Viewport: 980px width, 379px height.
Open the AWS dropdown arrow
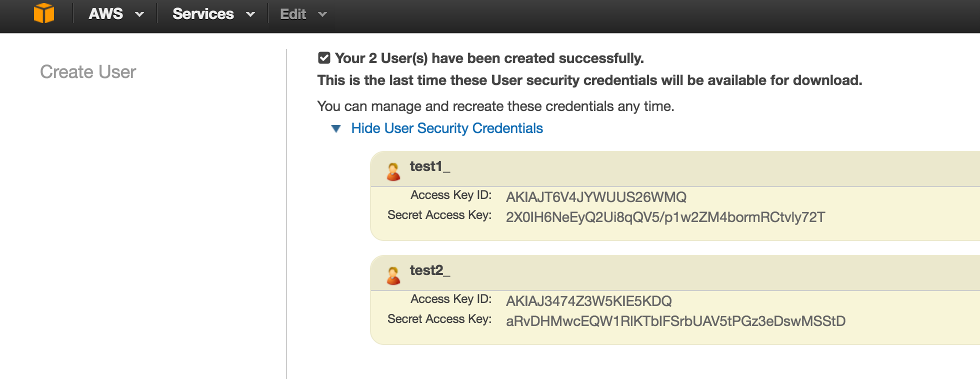coord(139,14)
